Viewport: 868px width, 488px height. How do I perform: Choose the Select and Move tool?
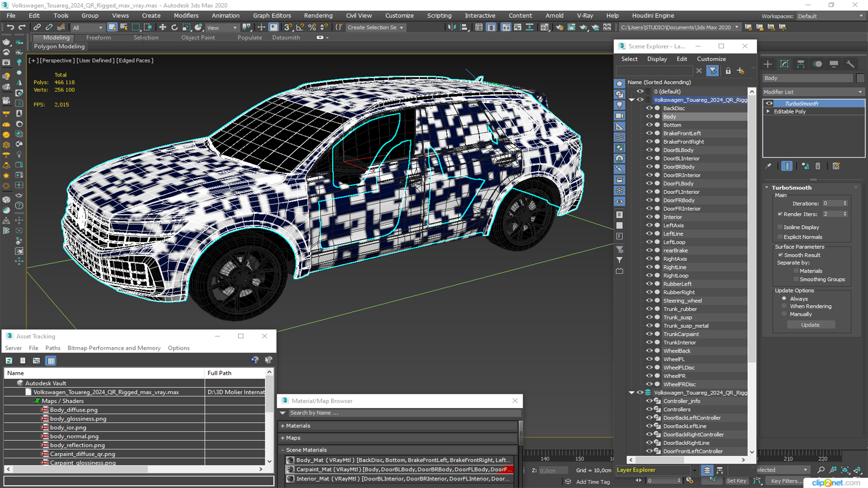163,28
